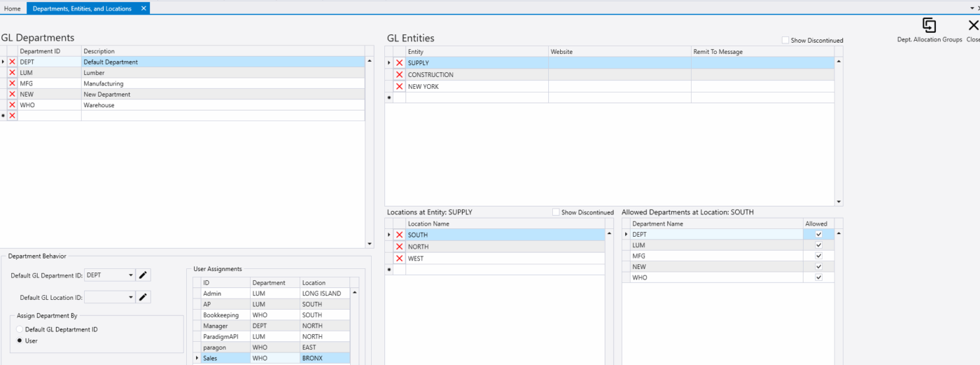This screenshot has height=365, width=980.
Task: Click BRONX location cell for Sales
Action: [x=325, y=358]
